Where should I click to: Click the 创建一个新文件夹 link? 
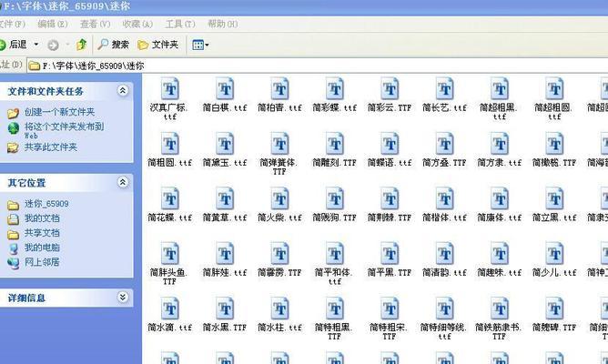(59, 112)
